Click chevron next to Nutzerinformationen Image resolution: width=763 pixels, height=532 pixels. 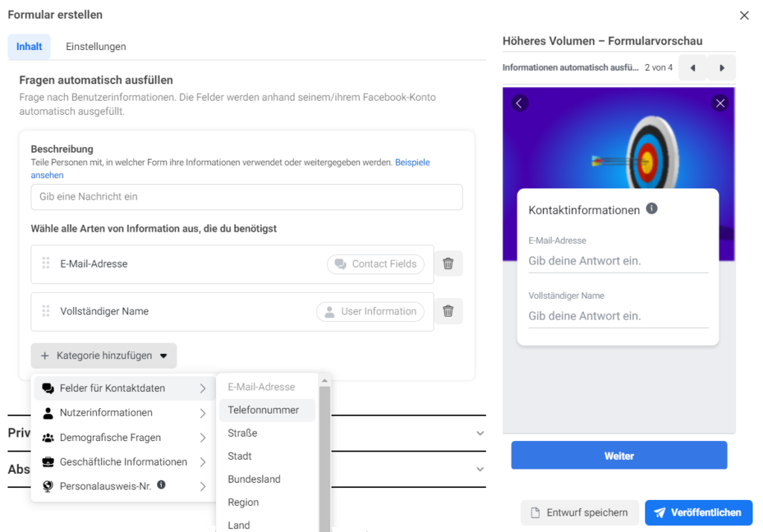[203, 414]
